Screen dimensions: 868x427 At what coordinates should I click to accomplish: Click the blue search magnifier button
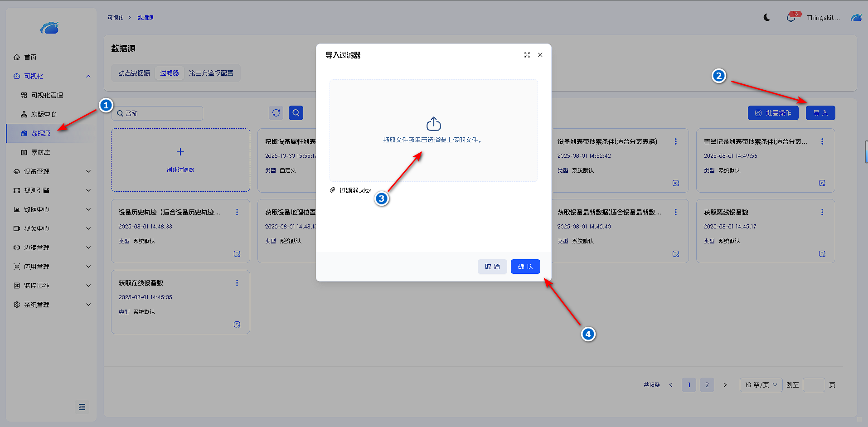pos(296,113)
